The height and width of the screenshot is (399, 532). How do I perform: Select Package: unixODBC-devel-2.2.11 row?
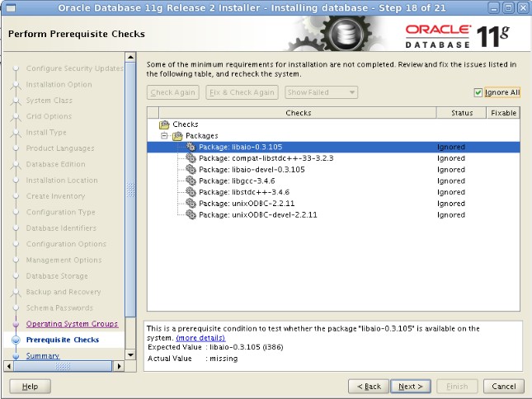[x=333, y=214]
